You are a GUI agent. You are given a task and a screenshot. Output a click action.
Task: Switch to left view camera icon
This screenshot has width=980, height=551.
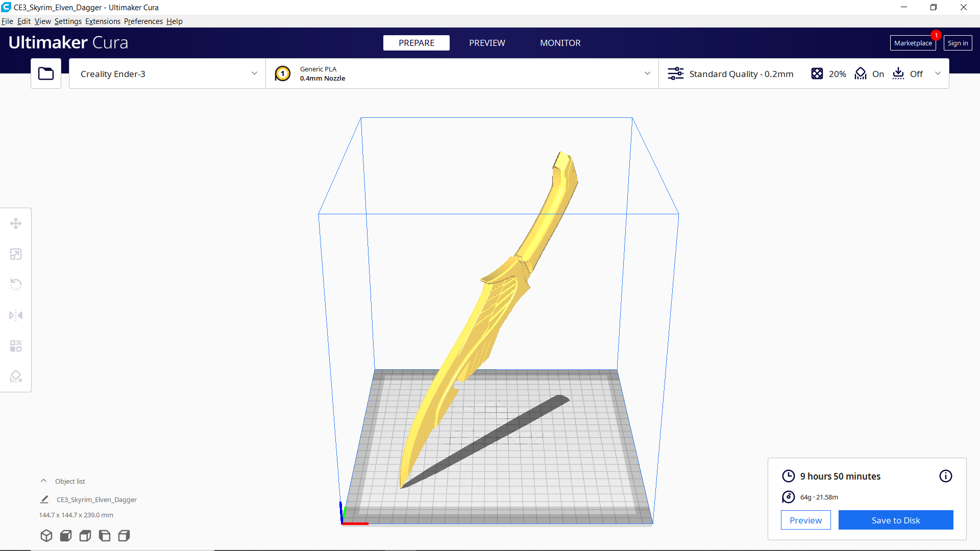pos(105,536)
